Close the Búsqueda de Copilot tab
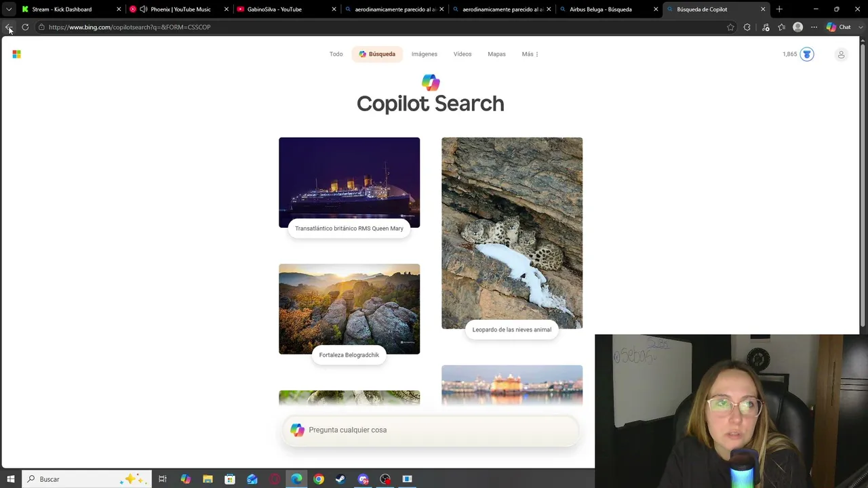Viewport: 868px width, 488px height. pyautogui.click(x=763, y=9)
